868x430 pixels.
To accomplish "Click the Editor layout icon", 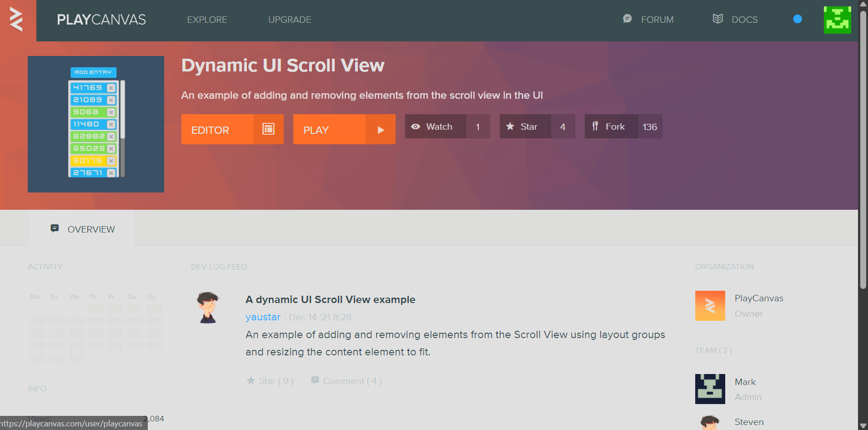I will [x=268, y=129].
